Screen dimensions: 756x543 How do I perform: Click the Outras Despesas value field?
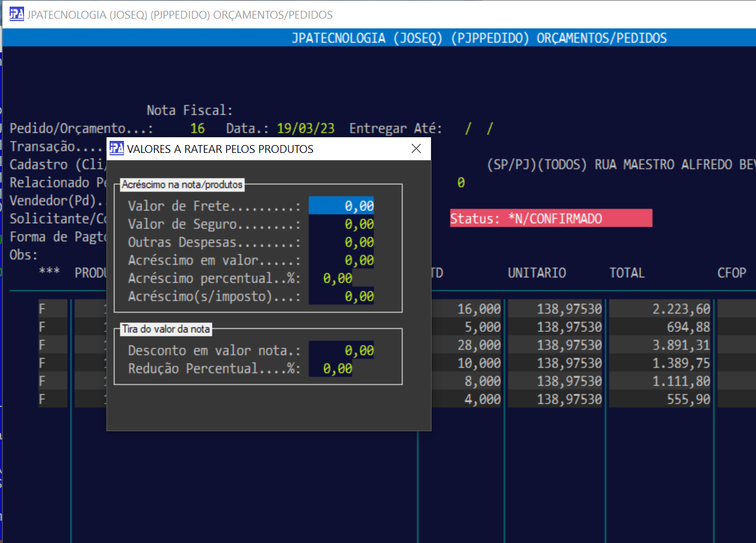[341, 243]
